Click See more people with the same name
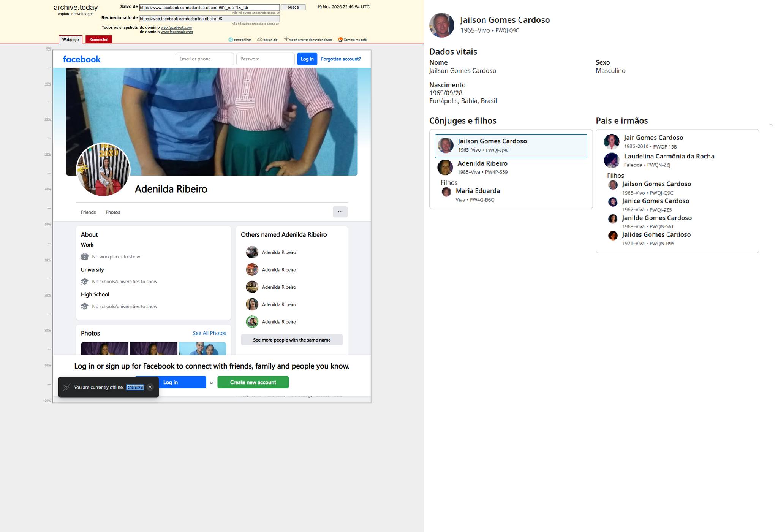Screen dimensions: 778x532 click(292, 340)
